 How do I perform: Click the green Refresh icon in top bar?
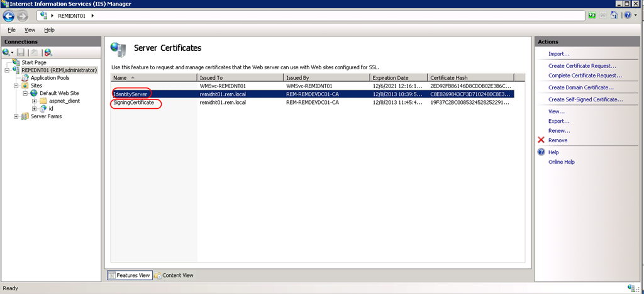[592, 16]
